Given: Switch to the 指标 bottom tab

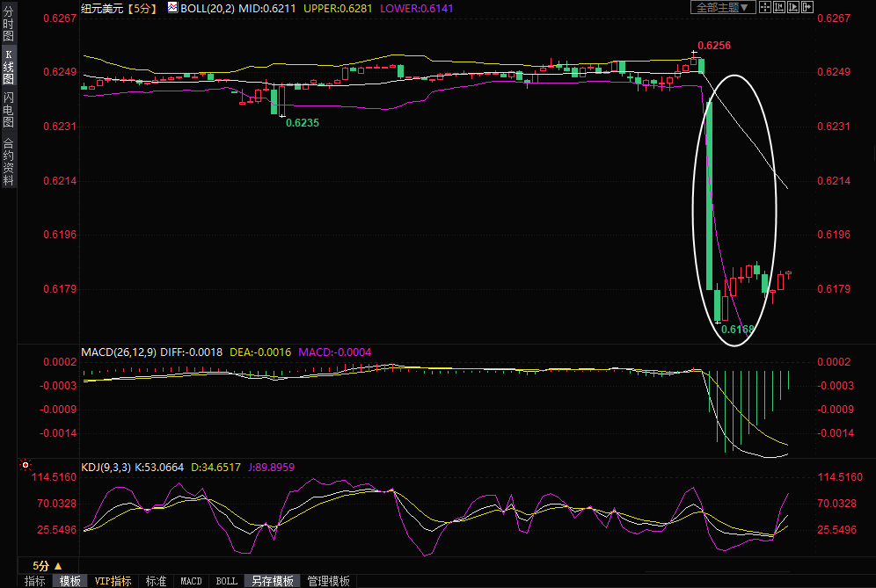Looking at the screenshot, I should pos(35,581).
